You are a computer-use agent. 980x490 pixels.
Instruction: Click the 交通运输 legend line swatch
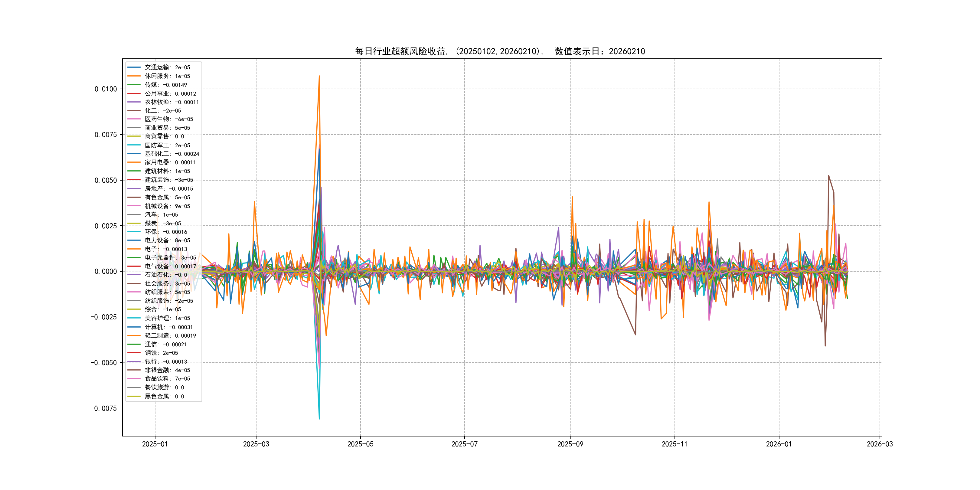[134, 67]
